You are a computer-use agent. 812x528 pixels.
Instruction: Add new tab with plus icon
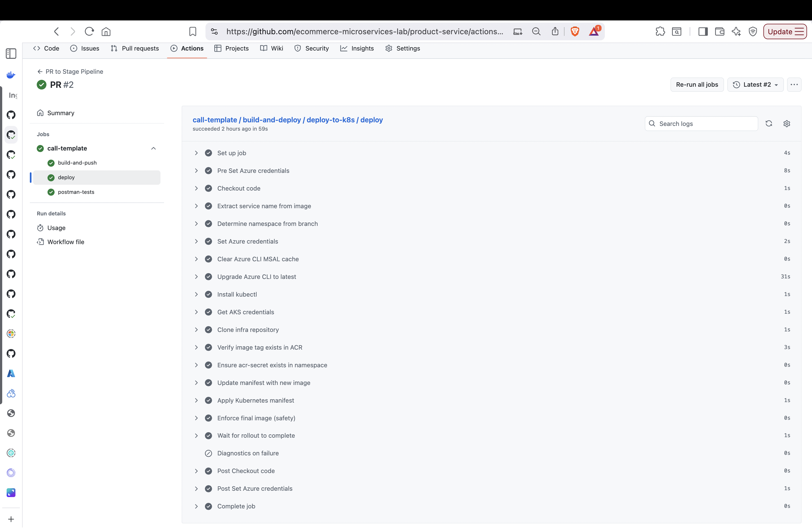click(x=11, y=519)
